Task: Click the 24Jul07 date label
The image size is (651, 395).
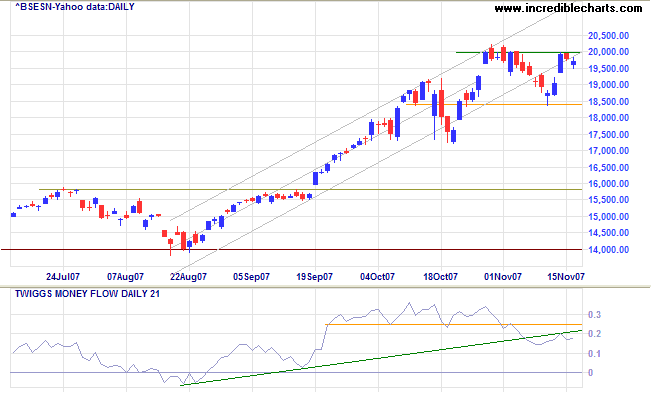Action: tap(63, 277)
